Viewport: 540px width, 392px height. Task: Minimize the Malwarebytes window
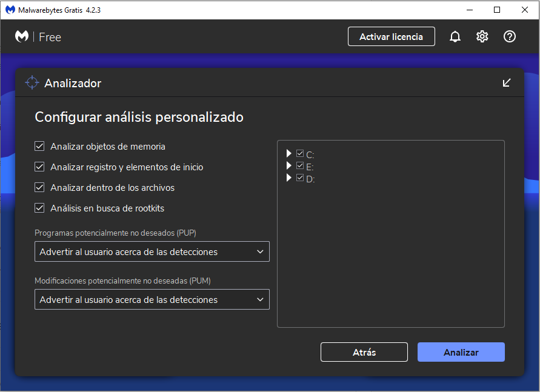[470, 10]
